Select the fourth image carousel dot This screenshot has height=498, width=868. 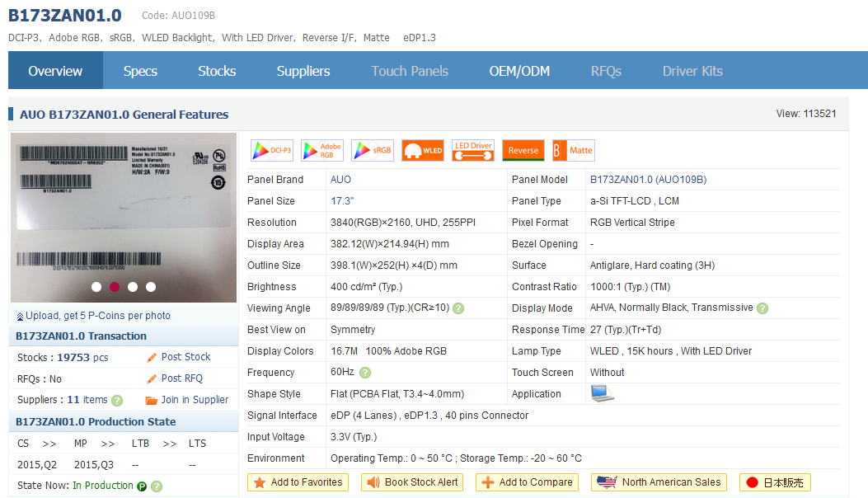point(151,287)
